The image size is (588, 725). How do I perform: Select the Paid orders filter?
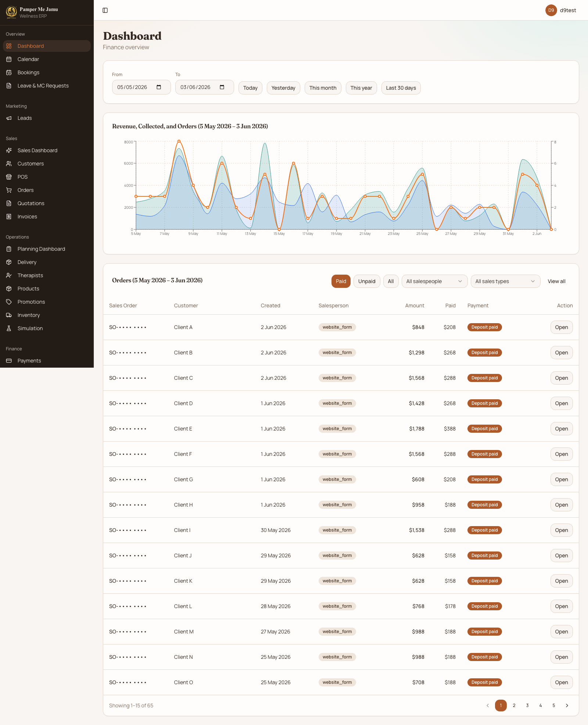(341, 281)
